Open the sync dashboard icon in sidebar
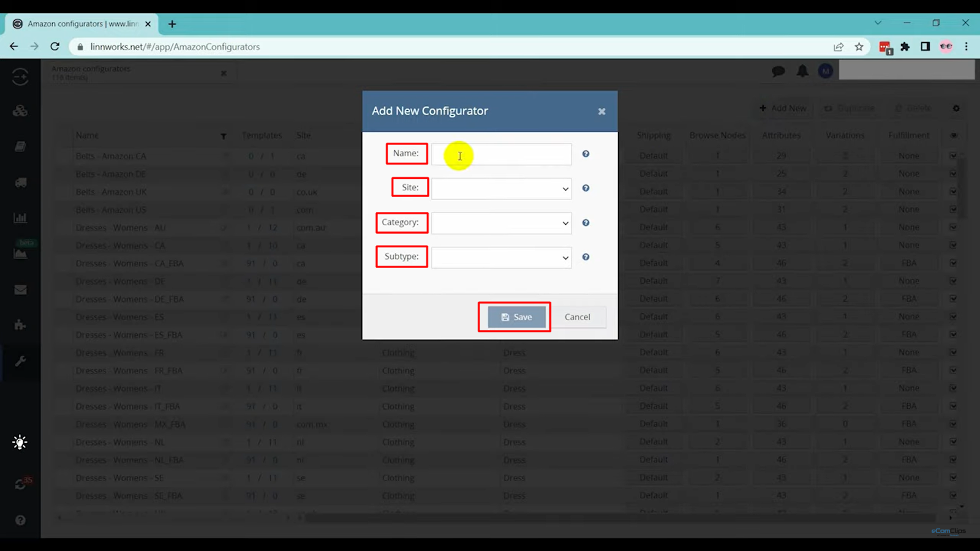 (20, 77)
